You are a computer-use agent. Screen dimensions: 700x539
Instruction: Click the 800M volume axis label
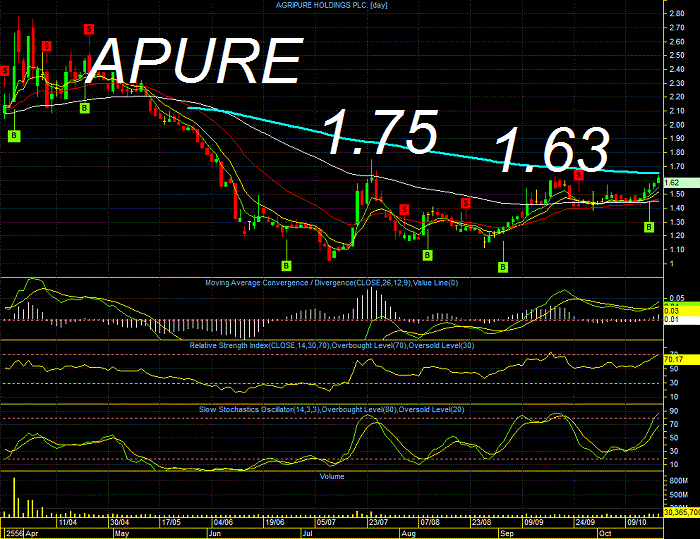(679, 481)
